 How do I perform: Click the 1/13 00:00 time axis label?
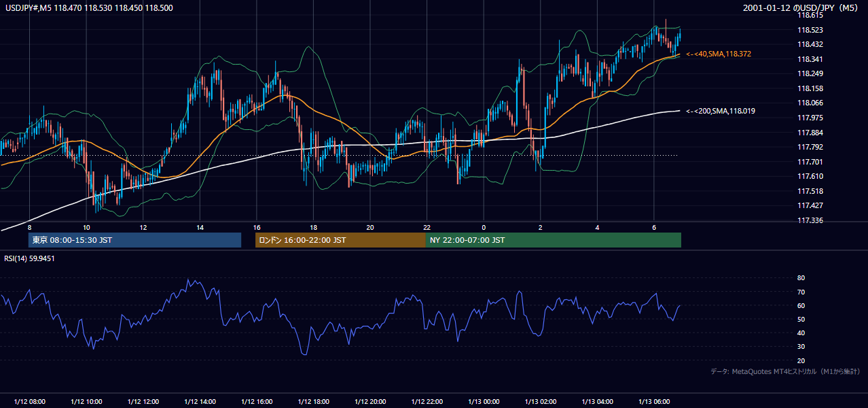pyautogui.click(x=484, y=402)
